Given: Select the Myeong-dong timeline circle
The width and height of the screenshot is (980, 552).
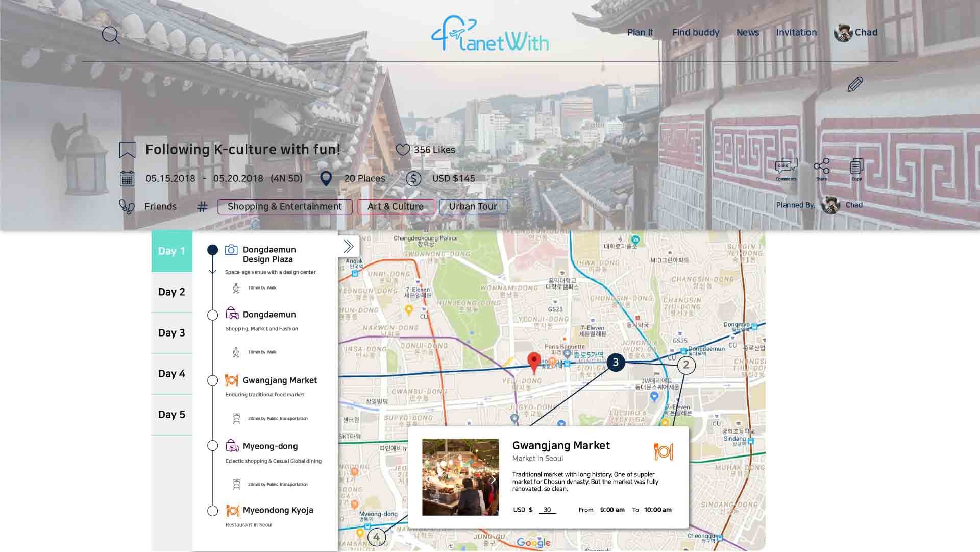Looking at the screenshot, I should coord(213,446).
